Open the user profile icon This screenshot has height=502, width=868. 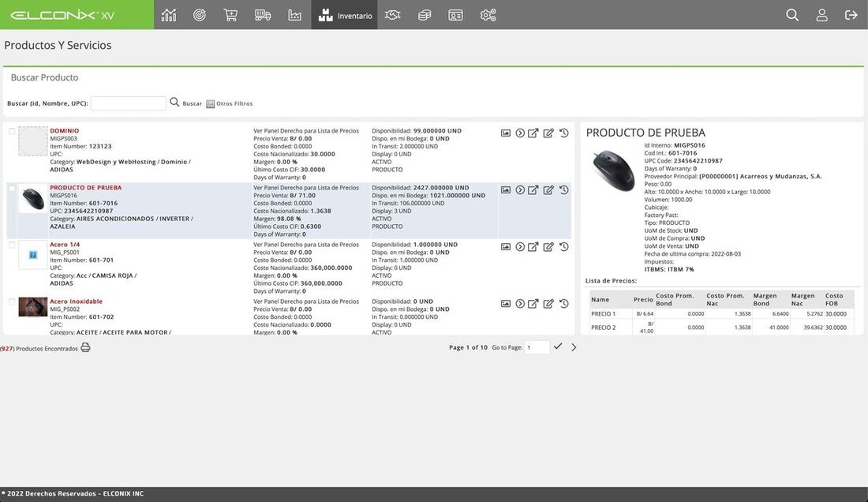[x=822, y=15]
